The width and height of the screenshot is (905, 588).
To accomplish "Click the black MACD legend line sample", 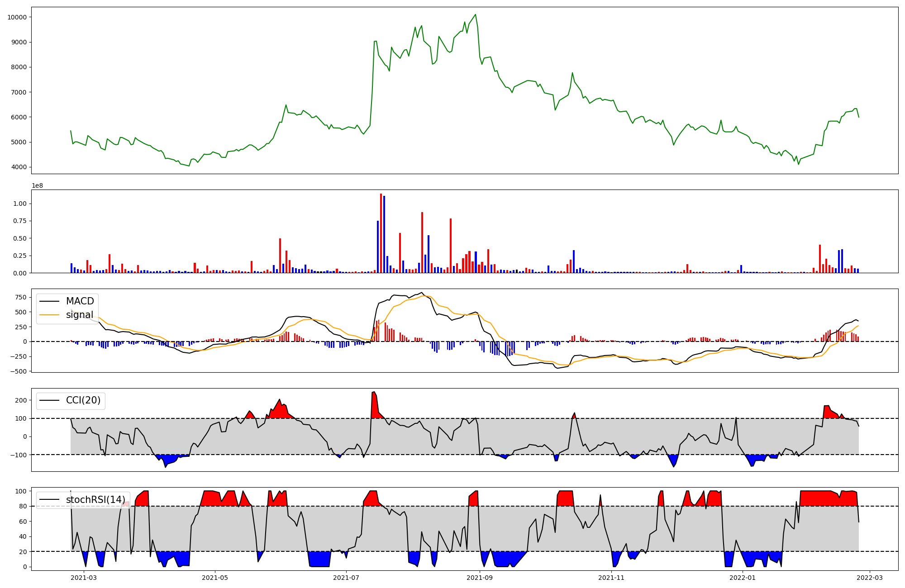I will 49,301.
